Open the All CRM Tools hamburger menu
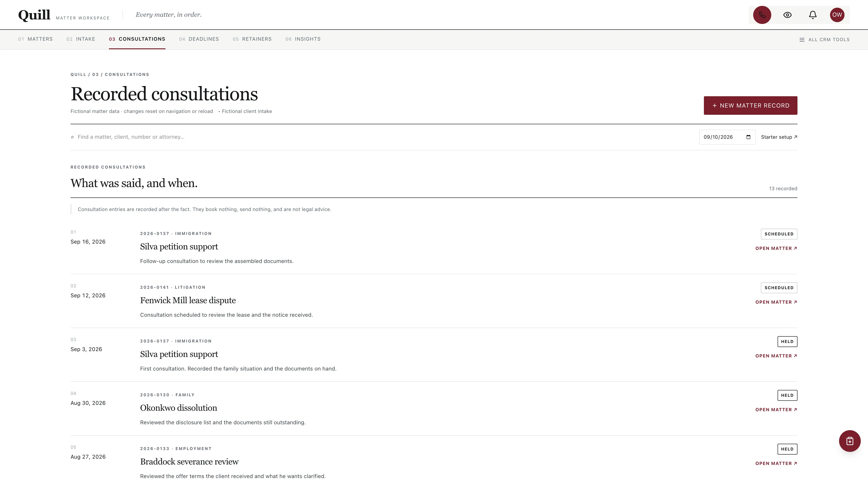Image resolution: width=868 pixels, height=488 pixels. pos(825,40)
